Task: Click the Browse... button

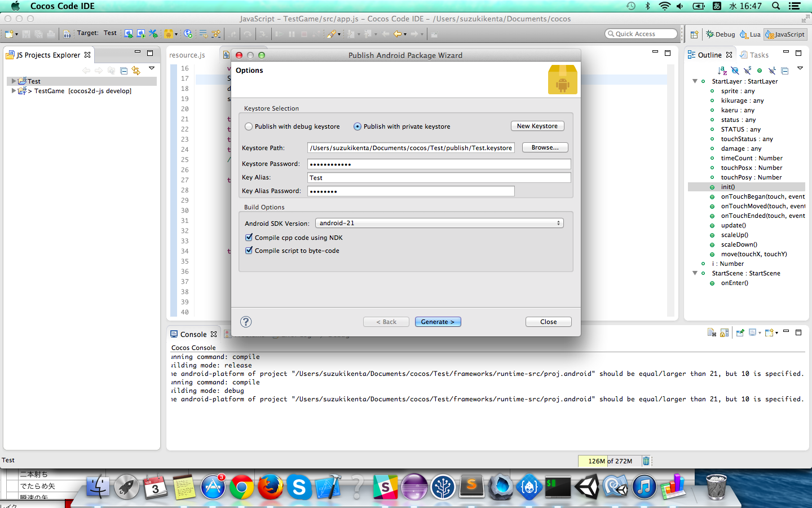Action: (x=545, y=147)
